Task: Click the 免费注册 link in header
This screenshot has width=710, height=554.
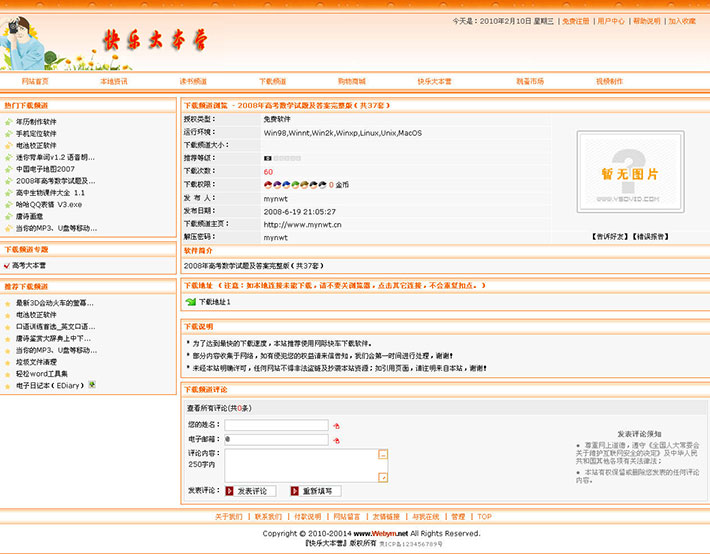Action: [575, 20]
